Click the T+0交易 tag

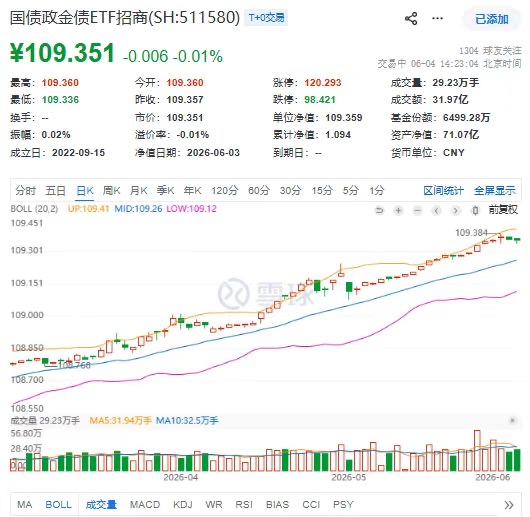point(266,18)
